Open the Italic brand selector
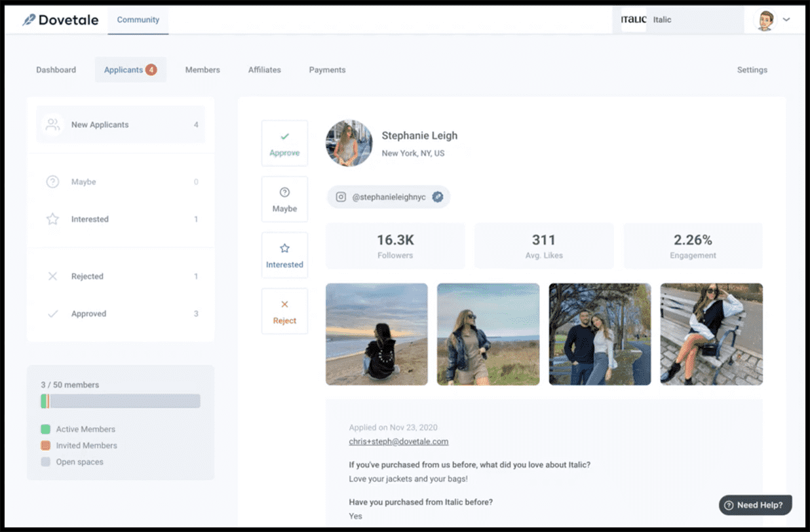810x532 pixels. [678, 20]
